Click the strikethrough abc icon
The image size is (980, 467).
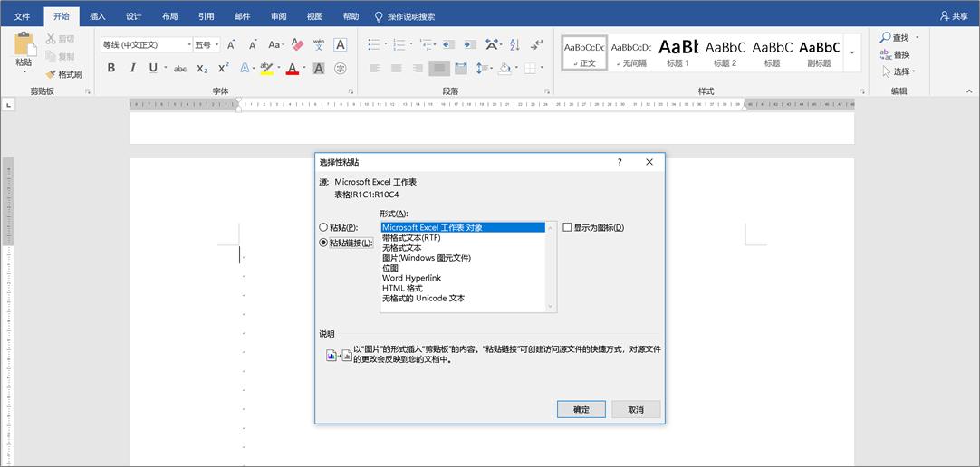[x=179, y=68]
